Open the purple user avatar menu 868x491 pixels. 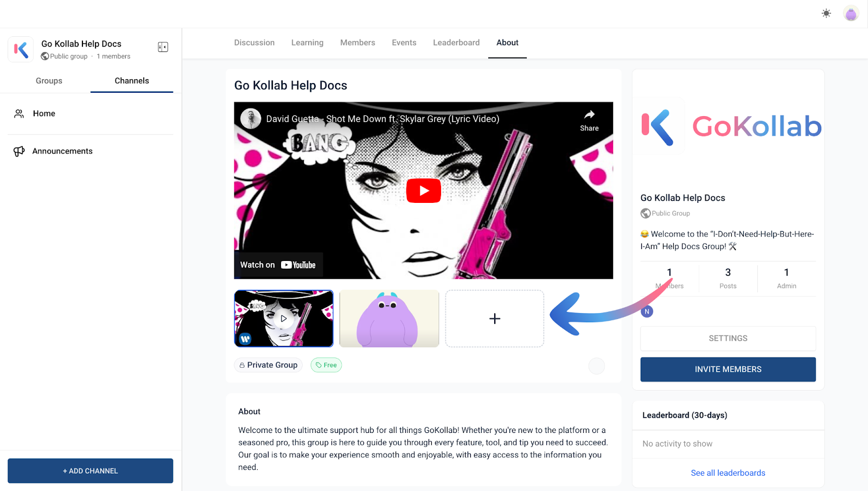click(x=851, y=14)
